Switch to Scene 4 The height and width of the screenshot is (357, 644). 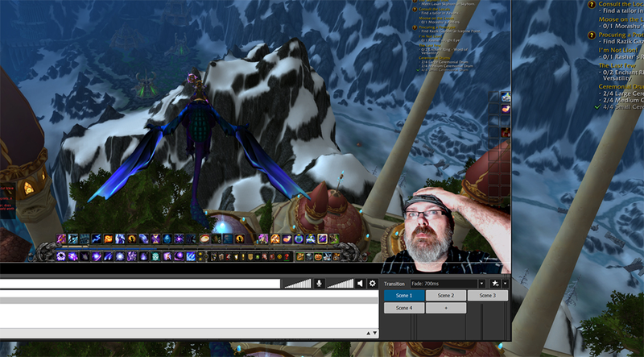coord(404,308)
